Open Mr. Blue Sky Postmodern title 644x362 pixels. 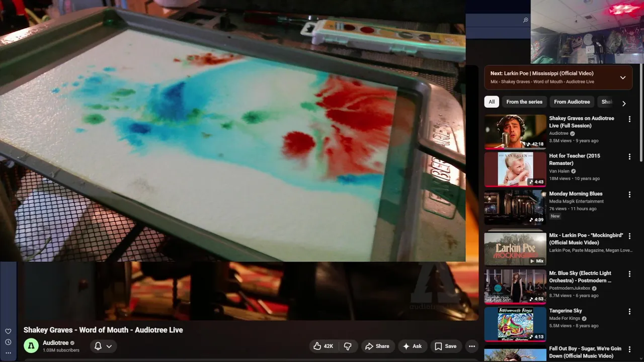[x=580, y=277]
